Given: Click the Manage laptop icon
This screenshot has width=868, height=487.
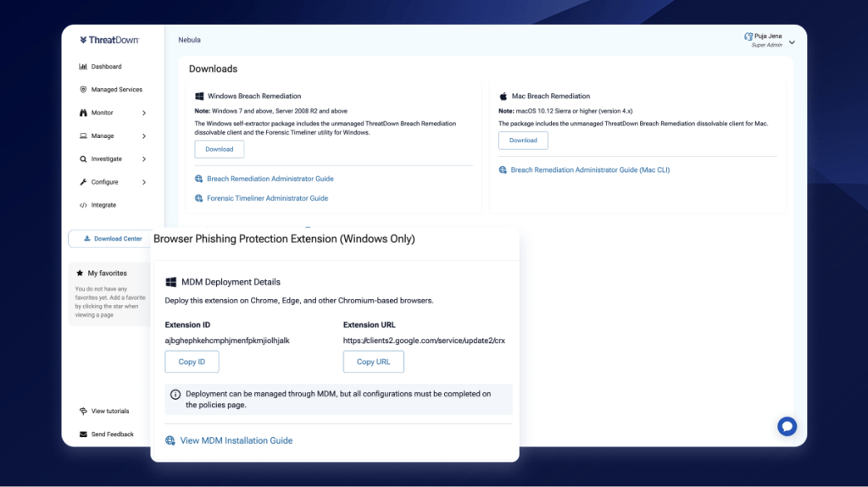Looking at the screenshot, I should (83, 136).
